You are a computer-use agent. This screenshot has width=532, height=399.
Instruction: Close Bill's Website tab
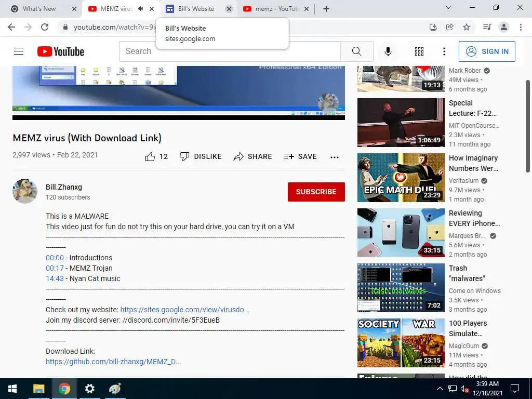pyautogui.click(x=229, y=9)
